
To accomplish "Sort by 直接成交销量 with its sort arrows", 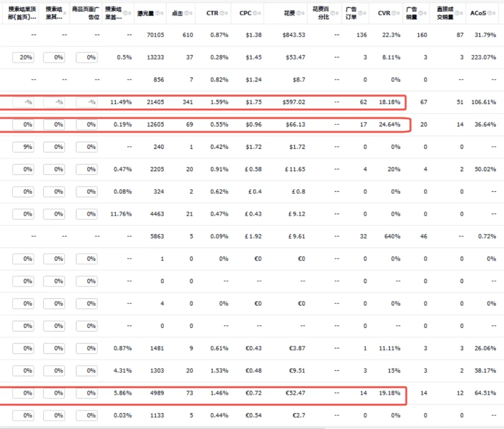I will click(x=461, y=13).
